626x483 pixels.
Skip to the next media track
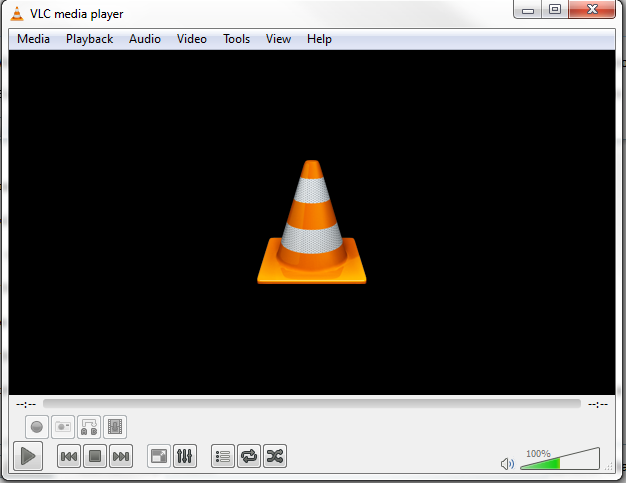(121, 457)
